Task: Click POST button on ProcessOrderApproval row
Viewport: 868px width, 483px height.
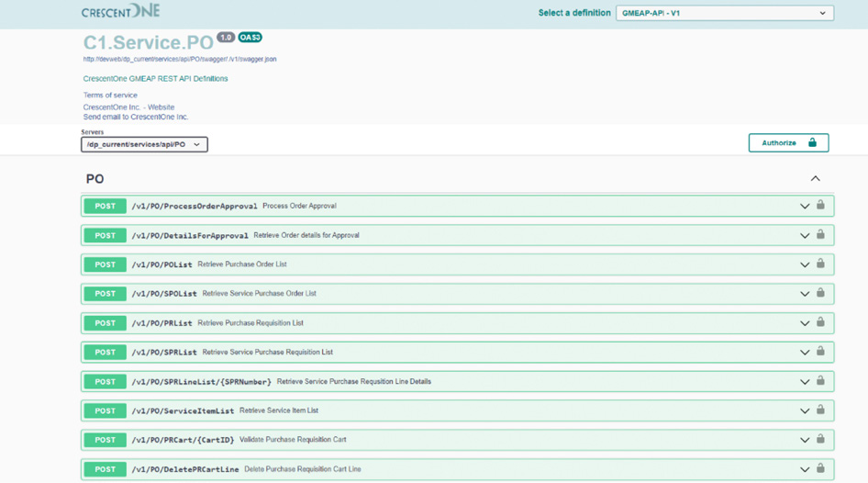Action: click(x=106, y=206)
